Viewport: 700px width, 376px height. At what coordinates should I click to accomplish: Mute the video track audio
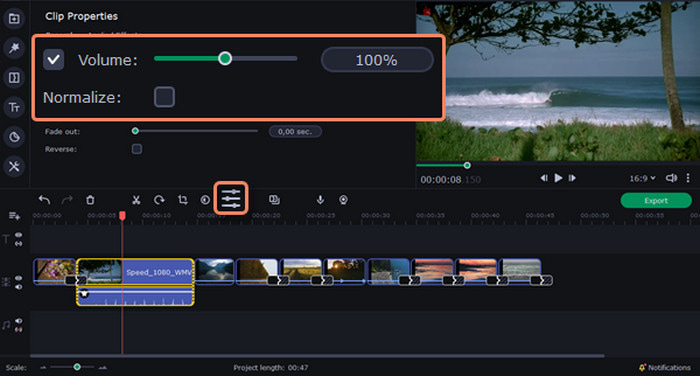[x=18, y=287]
